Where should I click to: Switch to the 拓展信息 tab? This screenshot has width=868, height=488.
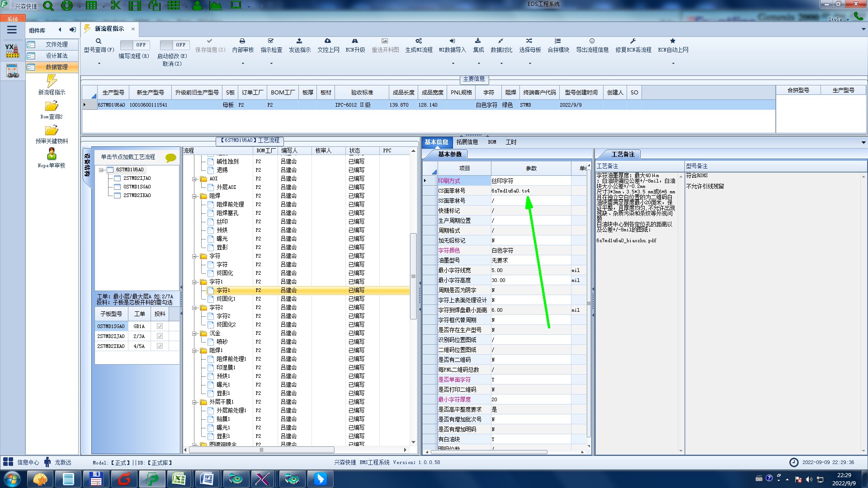pos(467,142)
